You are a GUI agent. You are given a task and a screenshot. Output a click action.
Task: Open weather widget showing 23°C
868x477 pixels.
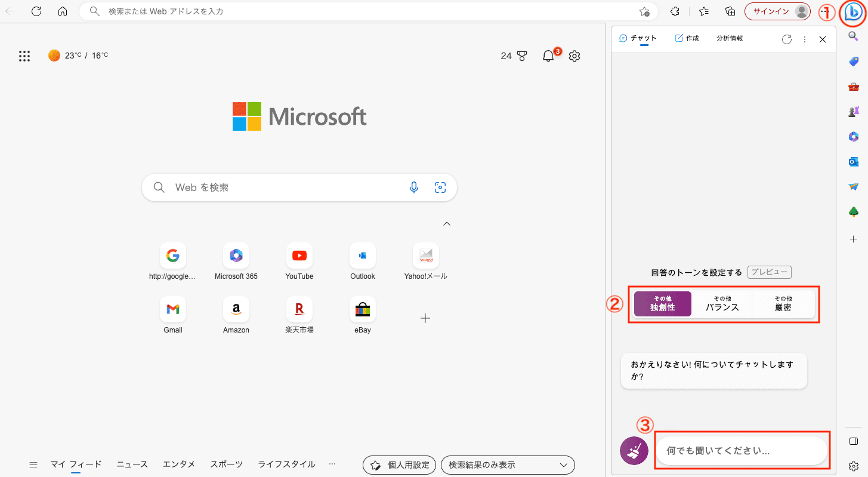[x=79, y=56]
